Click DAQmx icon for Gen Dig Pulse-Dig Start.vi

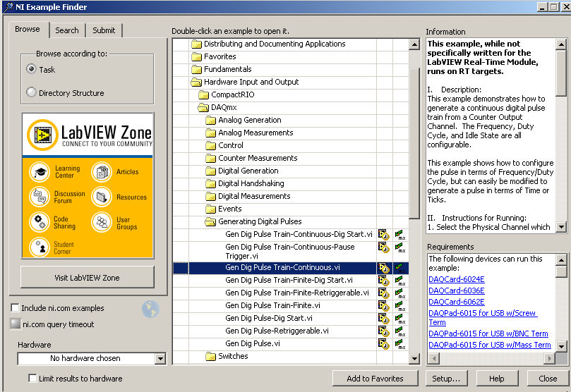coord(400,319)
